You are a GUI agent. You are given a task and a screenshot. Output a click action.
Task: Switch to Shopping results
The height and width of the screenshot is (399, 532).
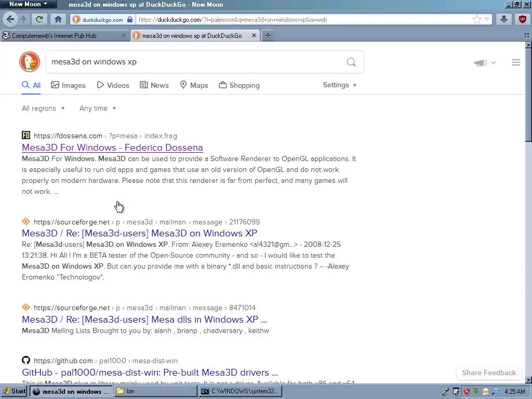pos(239,85)
